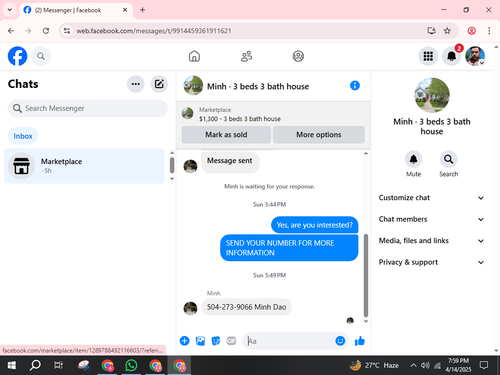The image size is (500, 375).
Task: Click the Search Messenger field
Action: coord(88,108)
